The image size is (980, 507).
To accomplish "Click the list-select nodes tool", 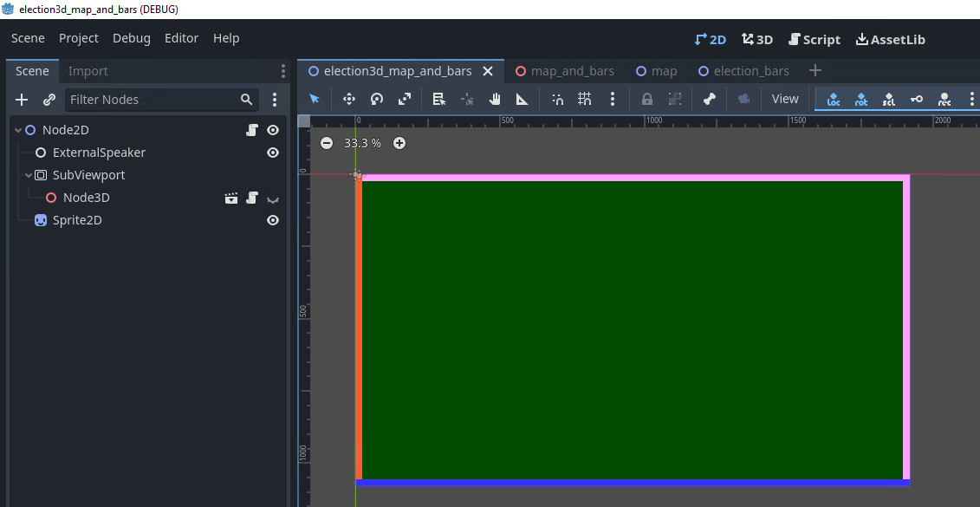I will [x=438, y=99].
